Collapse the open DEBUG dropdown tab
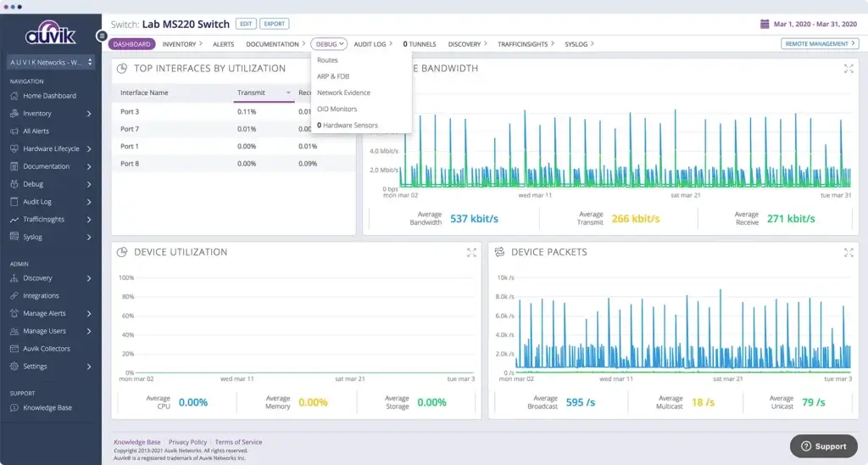 point(330,44)
